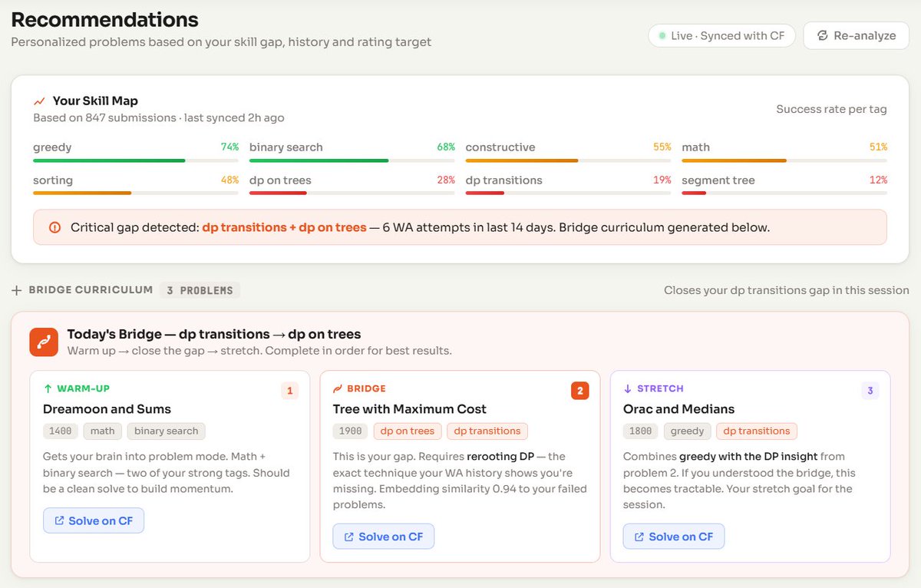921x588 pixels.
Task: Click the highlighted dp transitions + dp on trees text
Action: (x=284, y=227)
